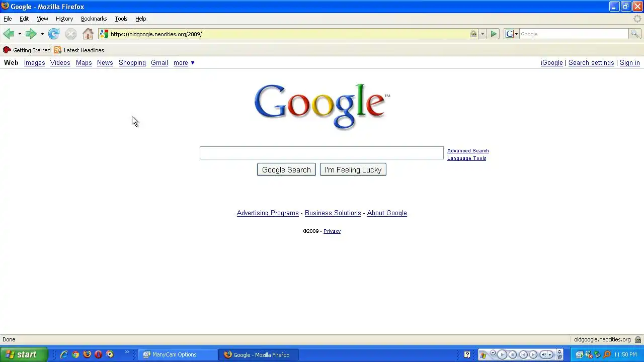The width and height of the screenshot is (644, 362).
Task: Click Previous track on the Media Player toolband
Action: [523, 354]
